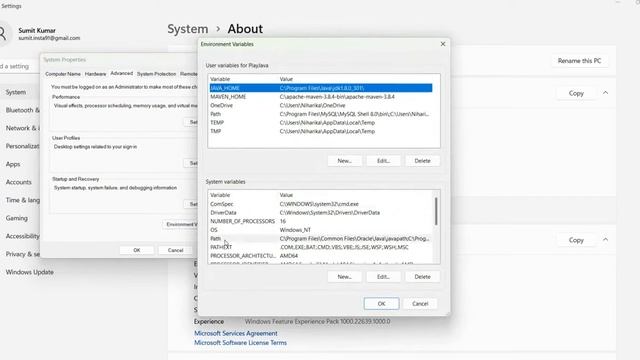
Task: Collapse lower section chevron beside Copy
Action: pos(605,240)
